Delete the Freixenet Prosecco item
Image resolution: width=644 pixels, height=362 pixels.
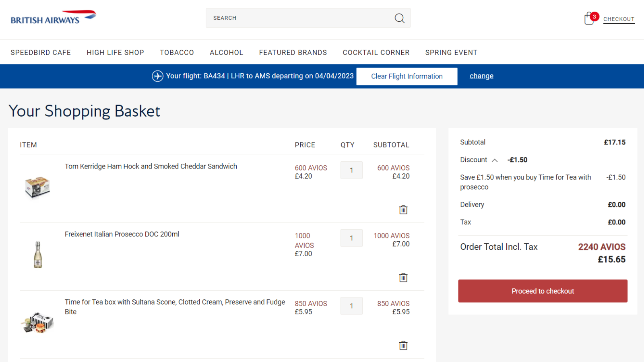pyautogui.click(x=403, y=278)
